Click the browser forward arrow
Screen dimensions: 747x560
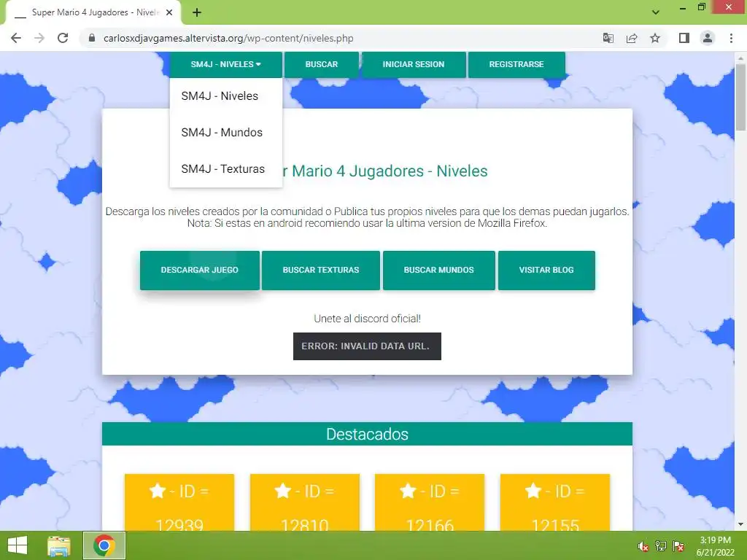click(x=39, y=38)
